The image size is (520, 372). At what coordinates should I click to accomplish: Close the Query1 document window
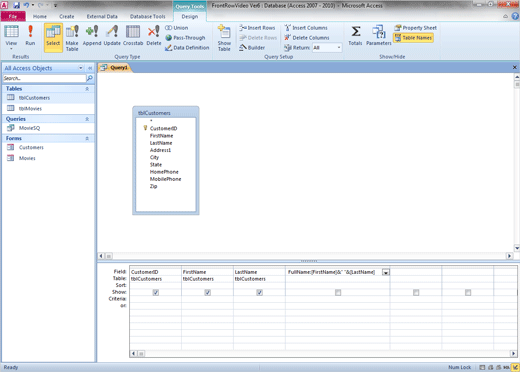tap(515, 67)
